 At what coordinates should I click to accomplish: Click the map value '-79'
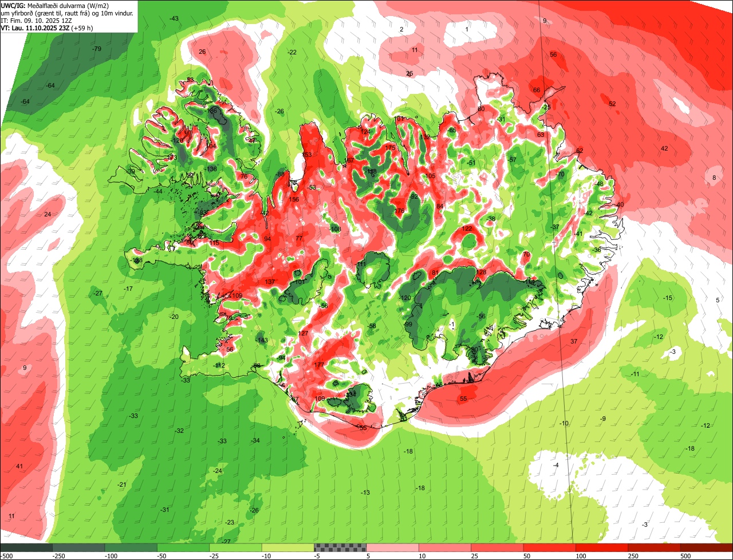pyautogui.click(x=97, y=49)
